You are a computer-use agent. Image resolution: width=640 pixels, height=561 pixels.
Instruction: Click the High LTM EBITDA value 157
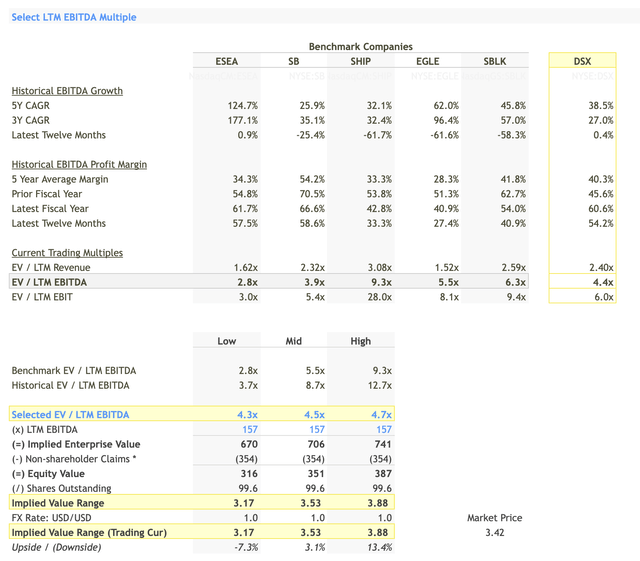click(x=384, y=429)
